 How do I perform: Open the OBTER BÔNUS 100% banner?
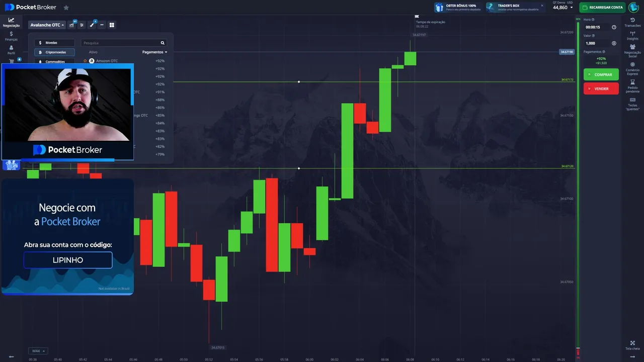458,7
